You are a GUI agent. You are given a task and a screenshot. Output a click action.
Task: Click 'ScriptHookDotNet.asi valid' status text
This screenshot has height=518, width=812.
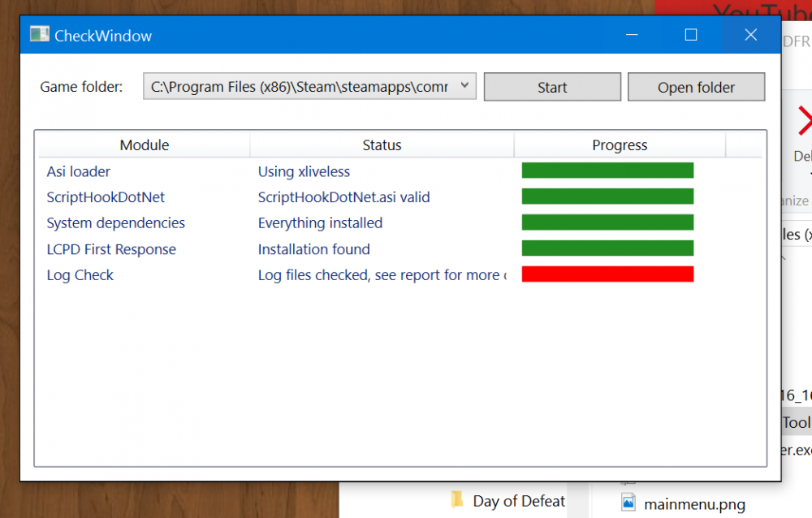(343, 197)
